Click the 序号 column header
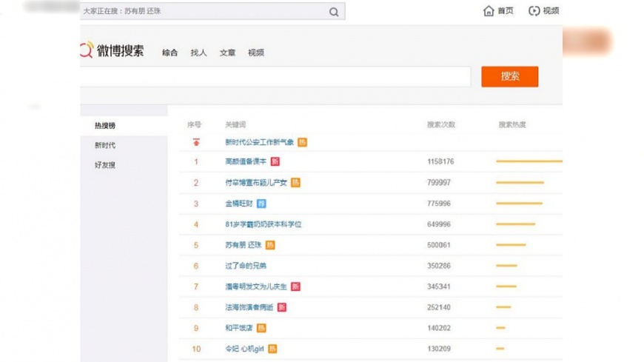 [194, 124]
